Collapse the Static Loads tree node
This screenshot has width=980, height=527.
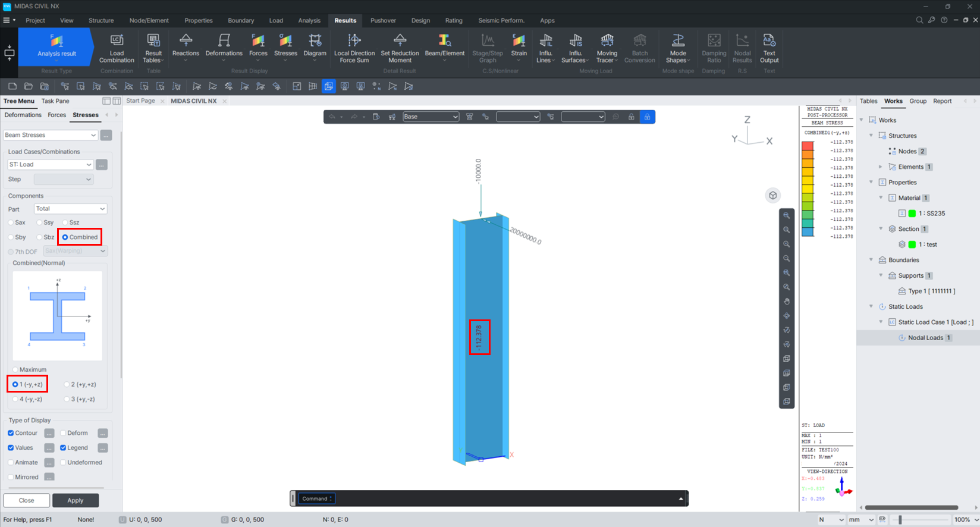871,306
